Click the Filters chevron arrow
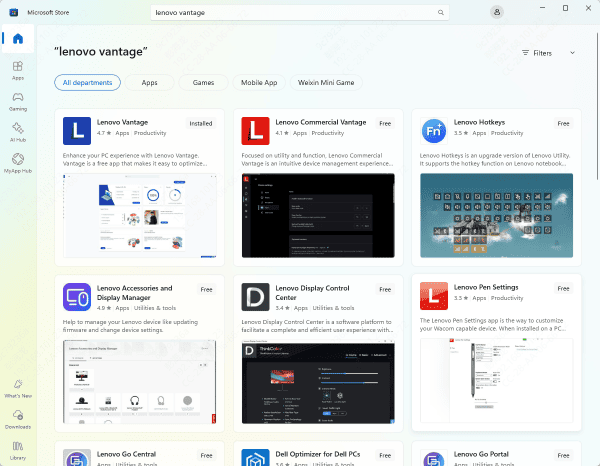The width and height of the screenshot is (600, 466). coord(572,53)
